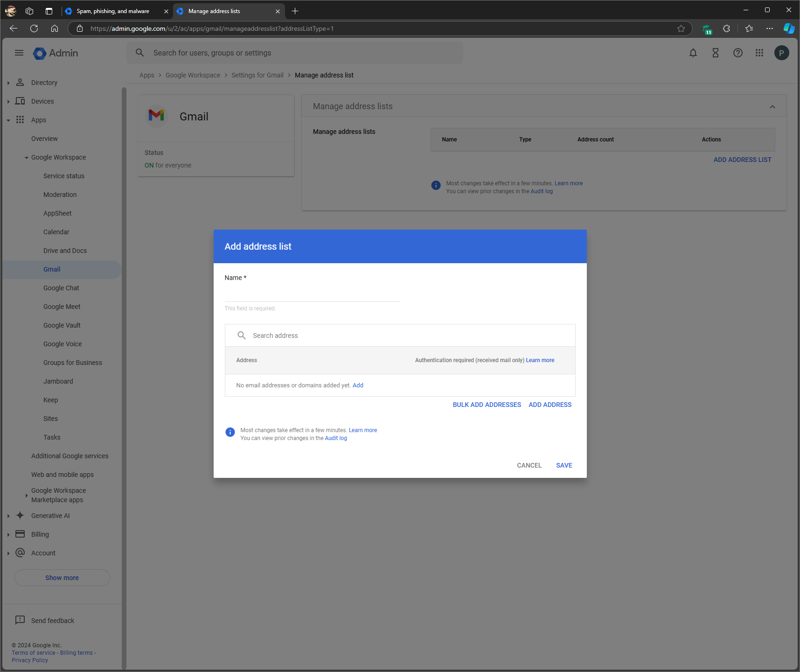Click the Apps breadcrumb
The width and height of the screenshot is (800, 672).
147,75
